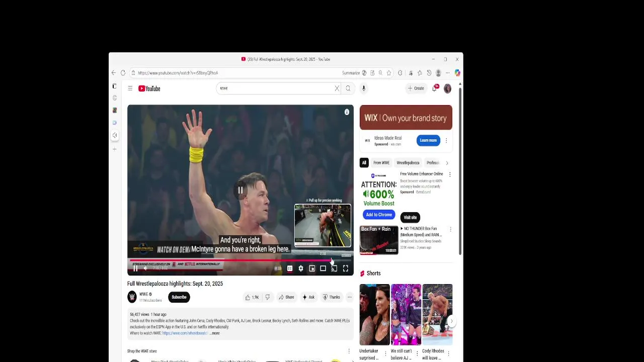Go back using the browser back arrow
The width and height of the screenshot is (644, 362).
(x=114, y=73)
